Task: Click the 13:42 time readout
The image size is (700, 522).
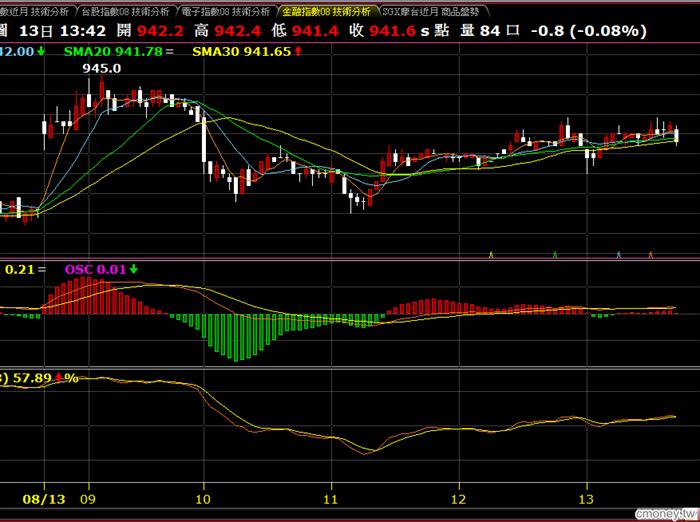Action: click(x=83, y=31)
